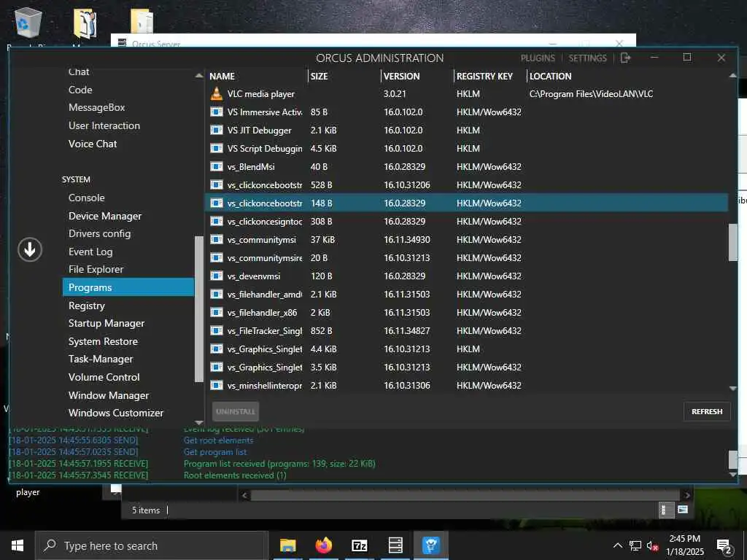
Task: Sort by the VERSION column header
Action: pyautogui.click(x=402, y=76)
